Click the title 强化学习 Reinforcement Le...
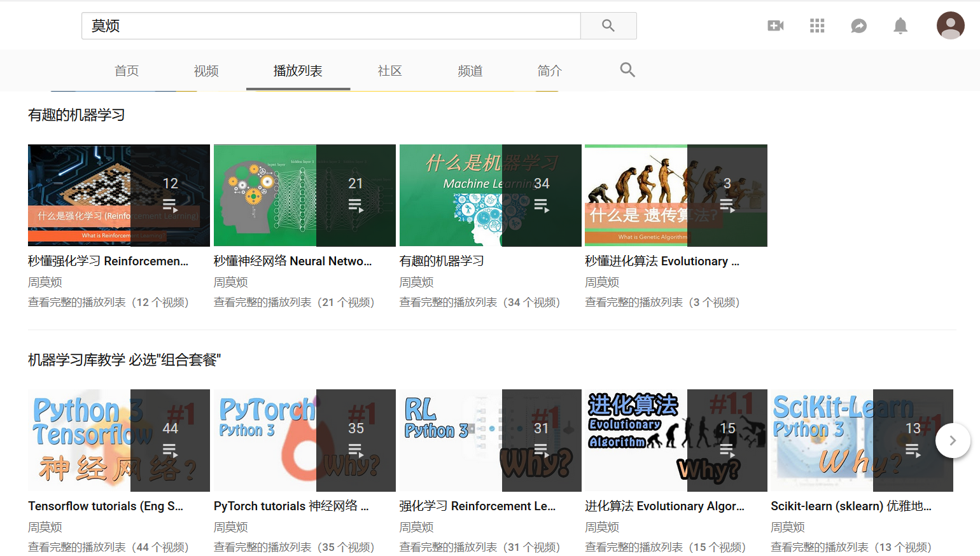 click(478, 506)
